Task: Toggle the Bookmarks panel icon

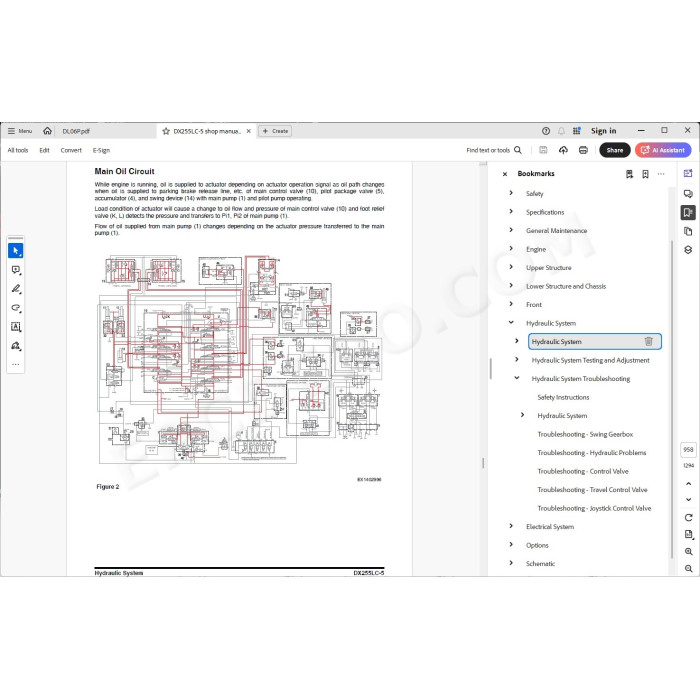Action: [x=688, y=212]
